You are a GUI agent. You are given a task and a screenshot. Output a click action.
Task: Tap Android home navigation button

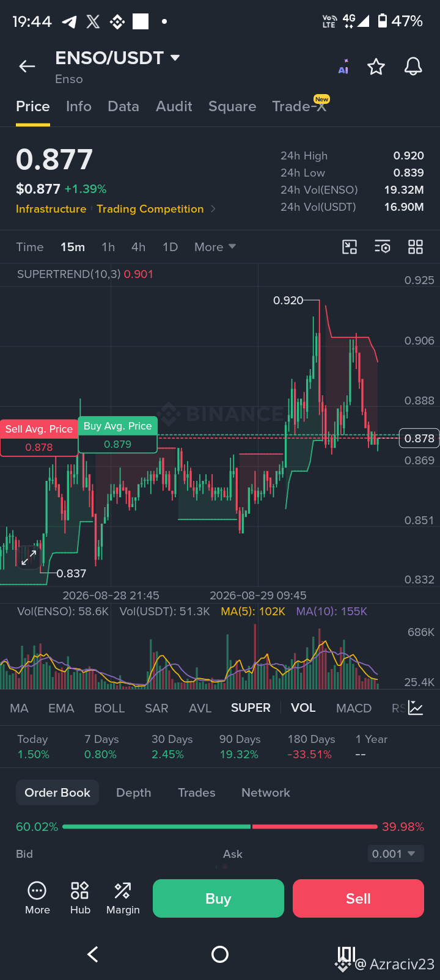coord(220,954)
